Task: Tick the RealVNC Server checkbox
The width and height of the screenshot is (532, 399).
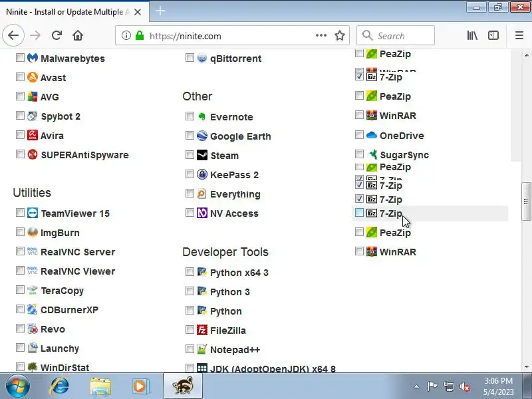Action: point(20,251)
